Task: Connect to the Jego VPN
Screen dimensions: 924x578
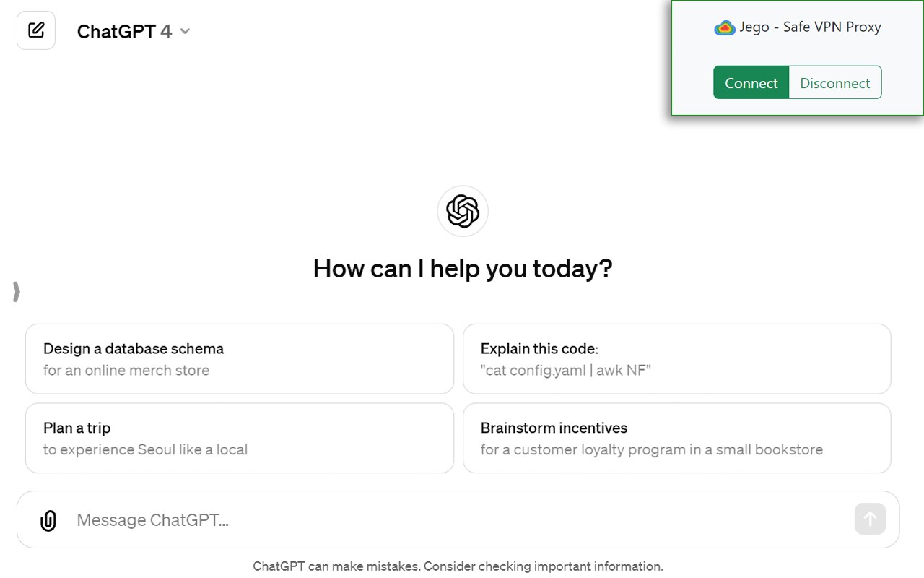Action: click(x=751, y=82)
